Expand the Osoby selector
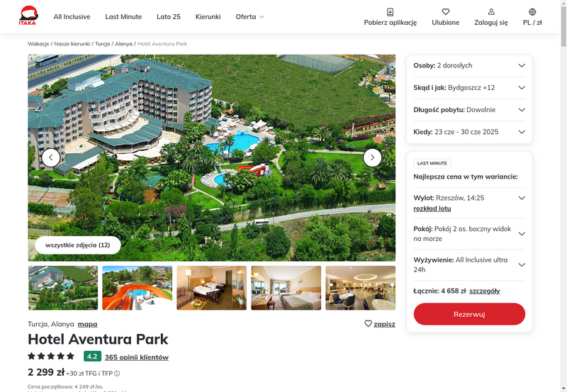Image resolution: width=567 pixels, height=392 pixels. [469, 65]
